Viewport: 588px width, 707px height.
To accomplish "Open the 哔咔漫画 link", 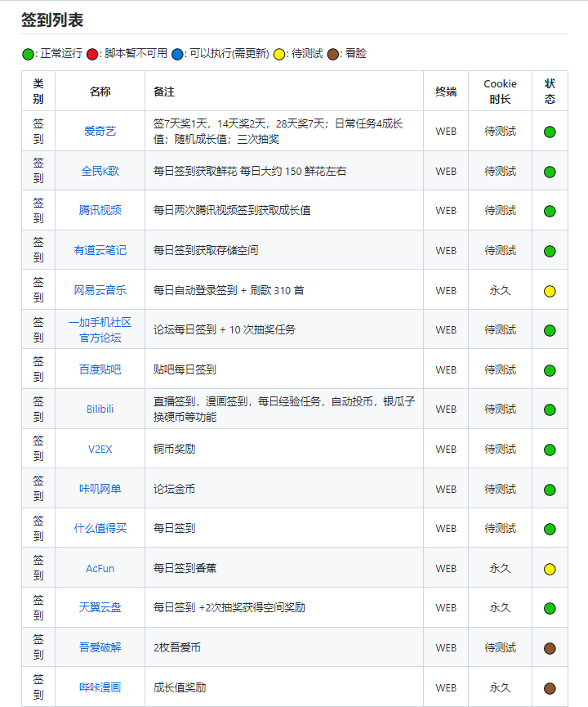I will [x=100, y=687].
